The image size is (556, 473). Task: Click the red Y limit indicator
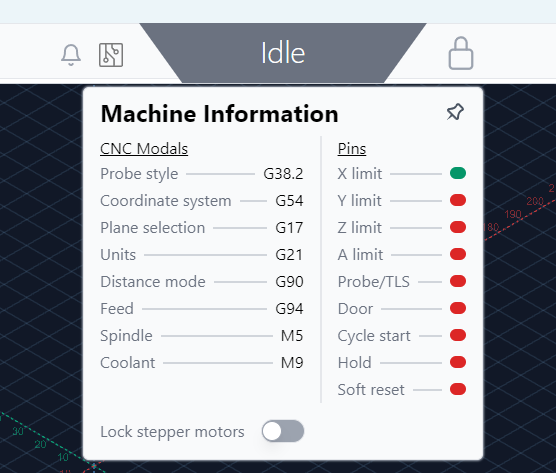click(x=458, y=200)
